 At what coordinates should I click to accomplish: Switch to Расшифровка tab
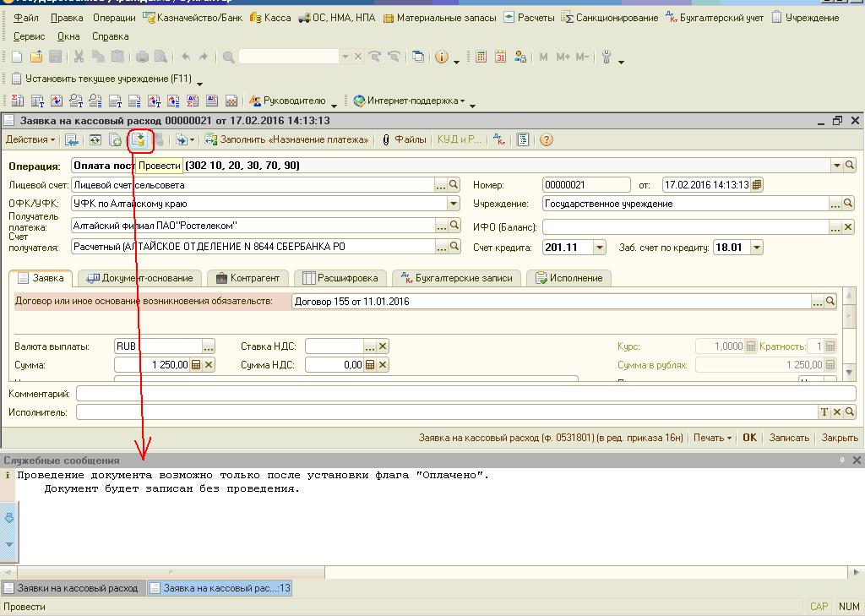point(340,278)
